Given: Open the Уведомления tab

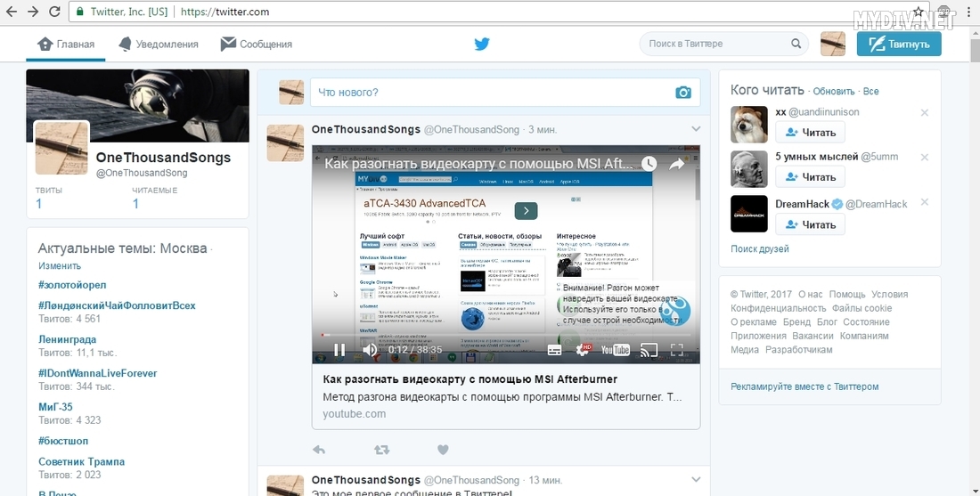Looking at the screenshot, I should click(x=158, y=44).
